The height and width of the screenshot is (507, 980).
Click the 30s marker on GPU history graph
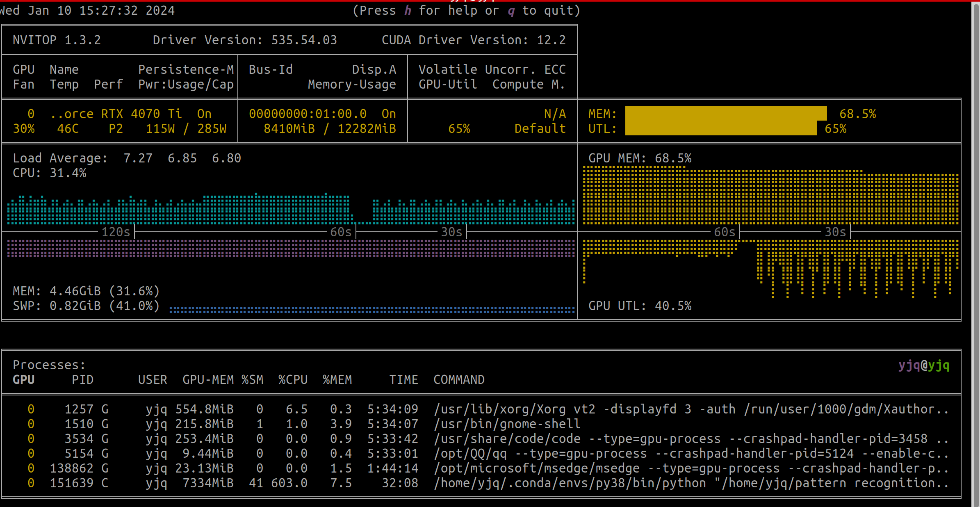click(x=835, y=232)
